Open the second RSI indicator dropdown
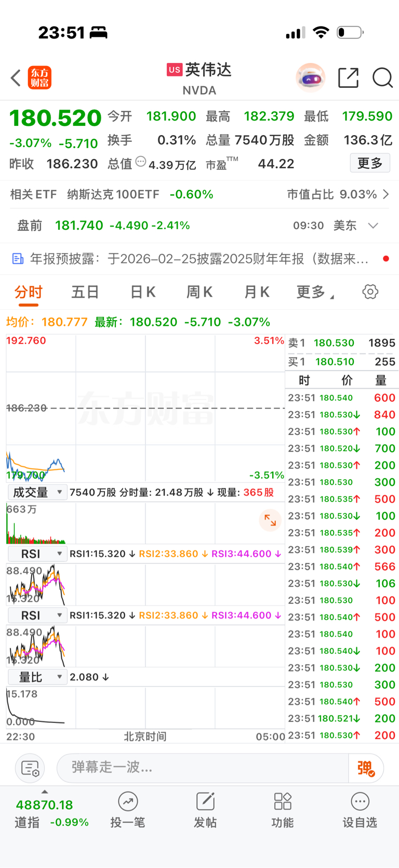The width and height of the screenshot is (399, 868). (x=37, y=615)
